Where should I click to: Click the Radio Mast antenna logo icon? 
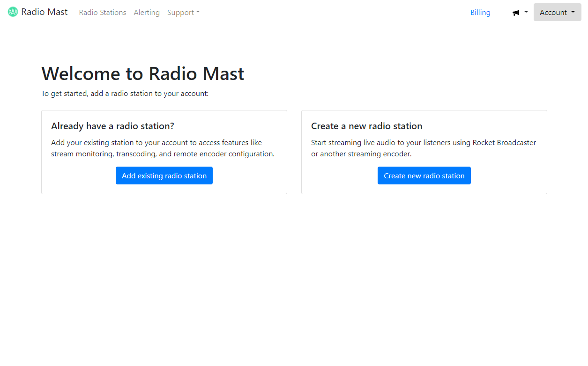click(x=13, y=12)
